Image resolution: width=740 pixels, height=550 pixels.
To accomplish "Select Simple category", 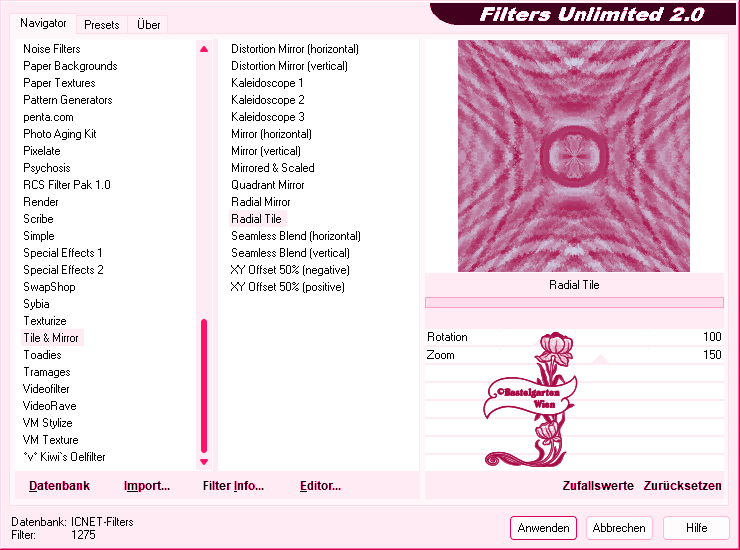I will pyautogui.click(x=39, y=236).
